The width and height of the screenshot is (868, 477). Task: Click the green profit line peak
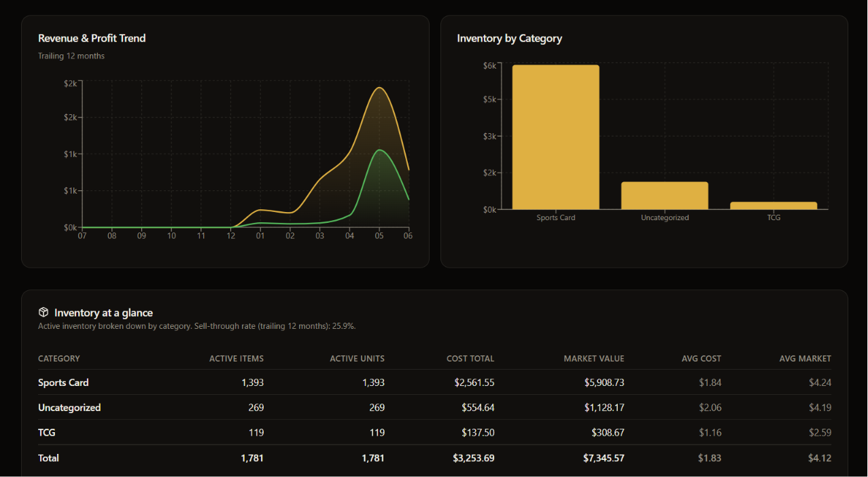(379, 150)
